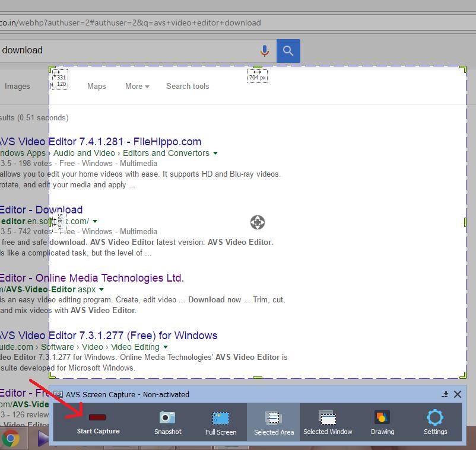Click the top-right corner selection handle
This screenshot has height=450, width=476.
coord(464,69)
